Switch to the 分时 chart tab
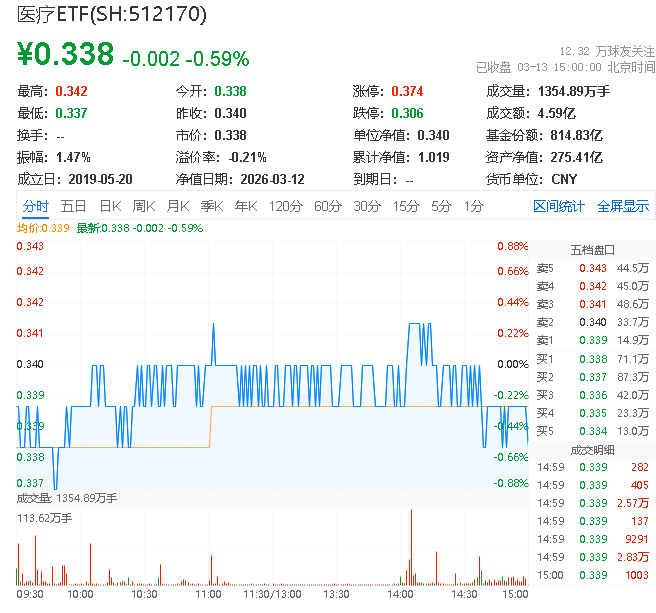 click(x=36, y=206)
